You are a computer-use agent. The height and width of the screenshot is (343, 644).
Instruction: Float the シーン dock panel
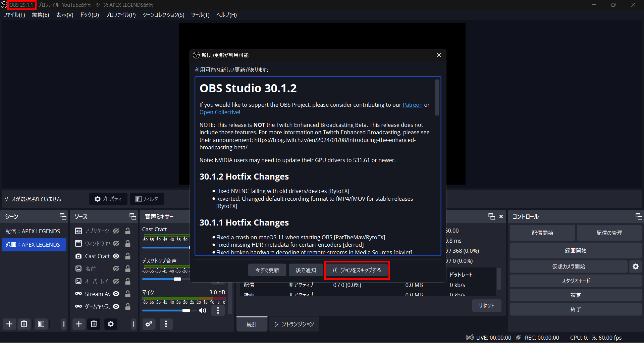63,216
